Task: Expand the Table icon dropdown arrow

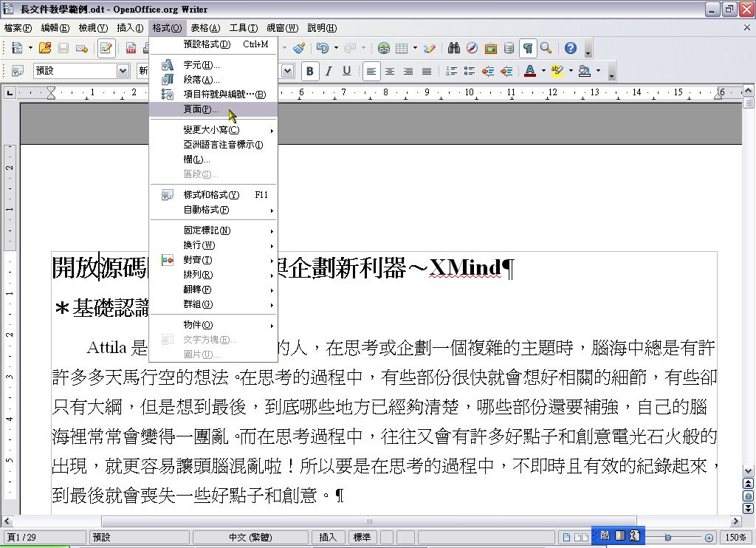Action: (x=415, y=48)
